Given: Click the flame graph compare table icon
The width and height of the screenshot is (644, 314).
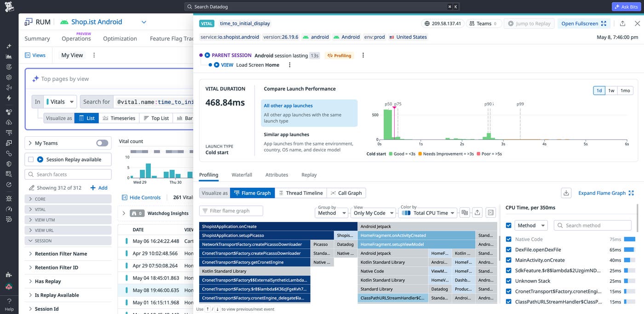Looking at the screenshot, I should coord(465,212).
